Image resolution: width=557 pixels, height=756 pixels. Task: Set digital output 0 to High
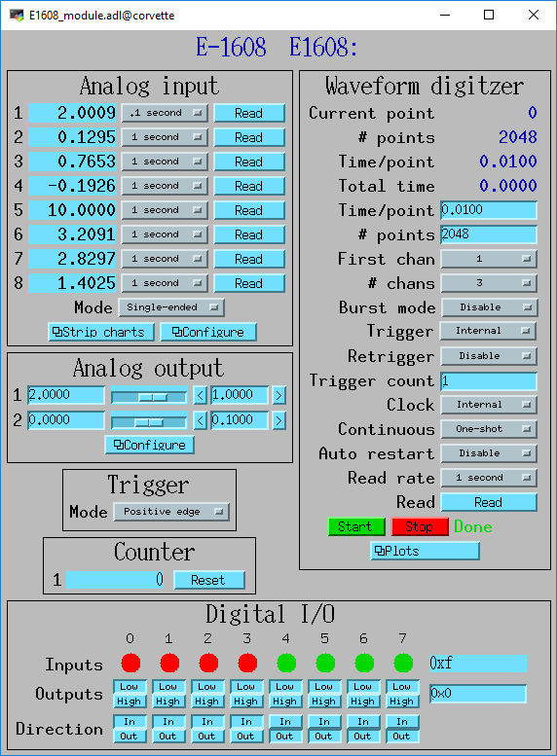click(130, 702)
